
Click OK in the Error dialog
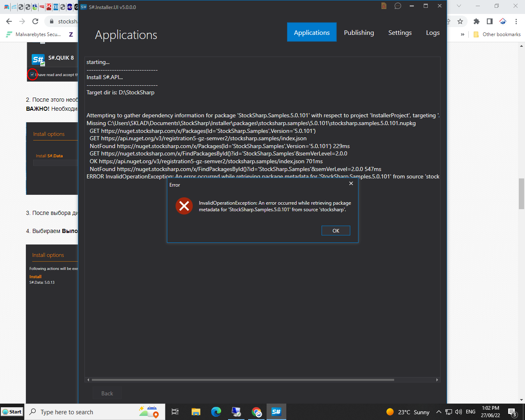(336, 231)
